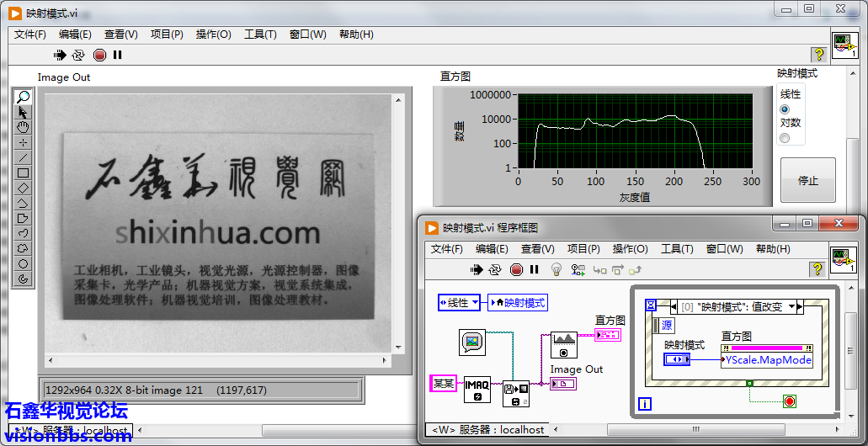Open context help in front panel window

pos(818,54)
